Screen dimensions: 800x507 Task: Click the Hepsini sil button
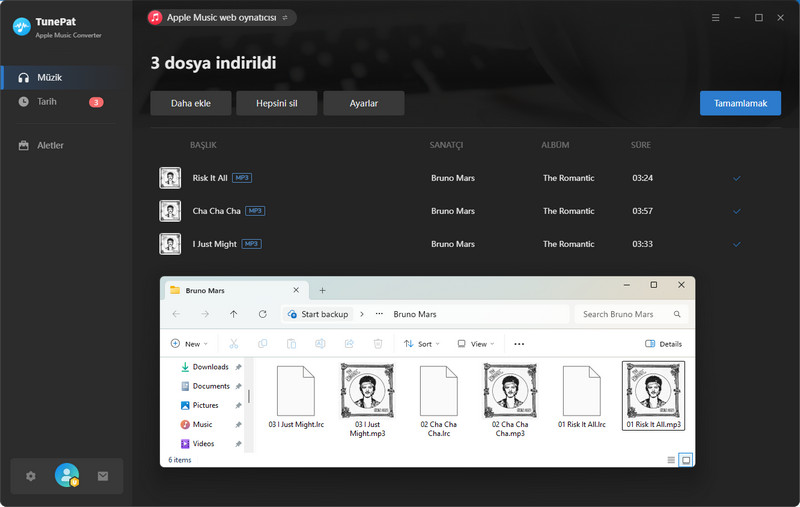(274, 103)
